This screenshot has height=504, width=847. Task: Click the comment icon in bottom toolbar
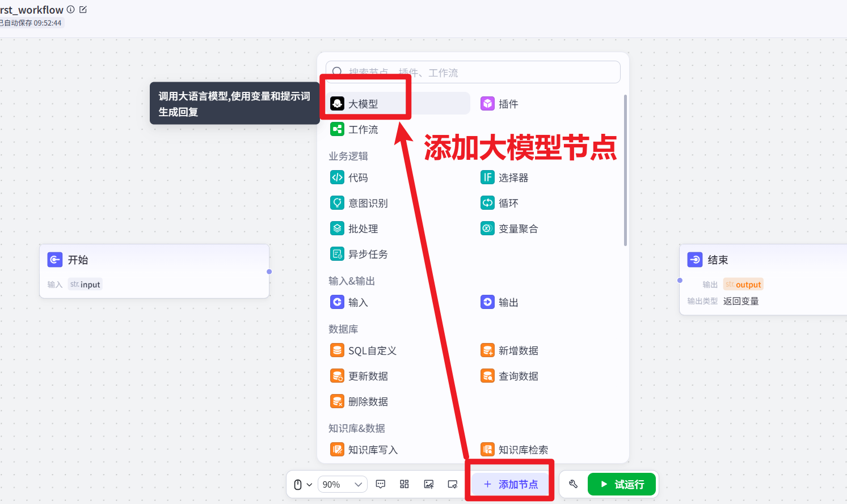381,484
